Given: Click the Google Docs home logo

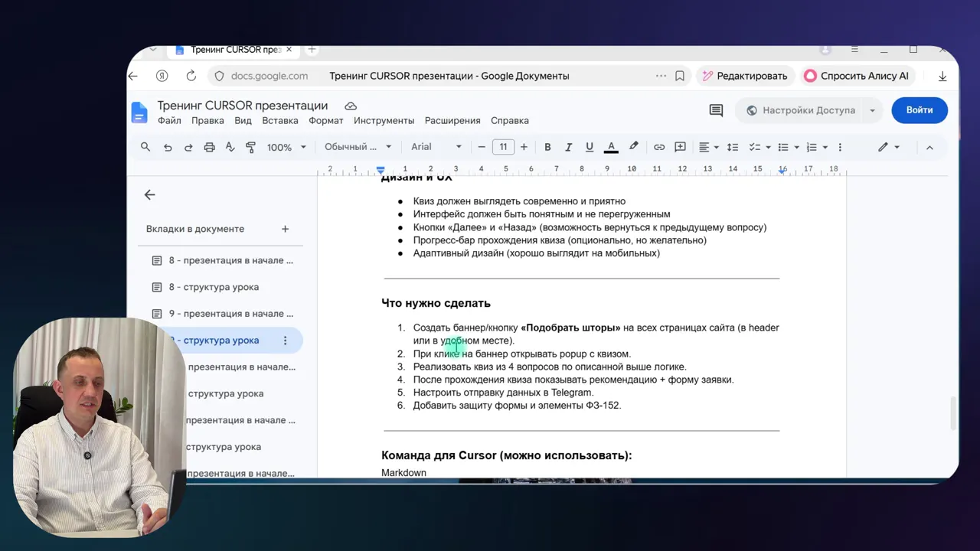Looking at the screenshot, I should [x=139, y=112].
